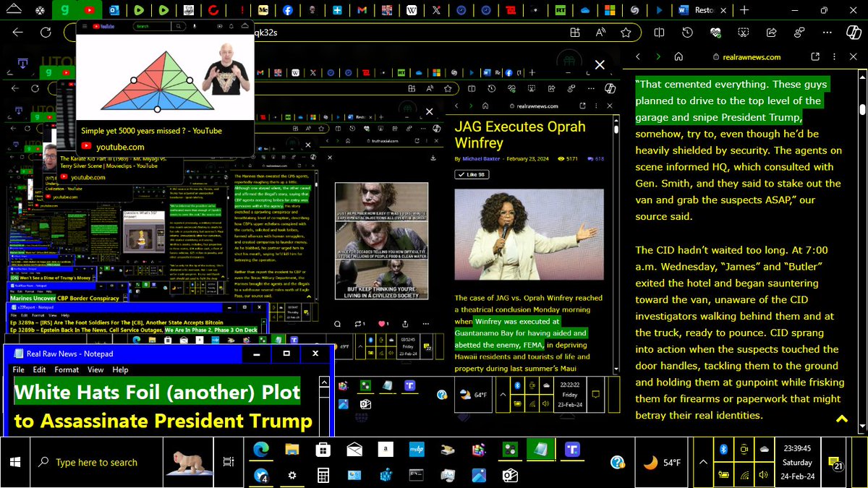Launch Microsoft Edge from the taskbar

(x=261, y=450)
